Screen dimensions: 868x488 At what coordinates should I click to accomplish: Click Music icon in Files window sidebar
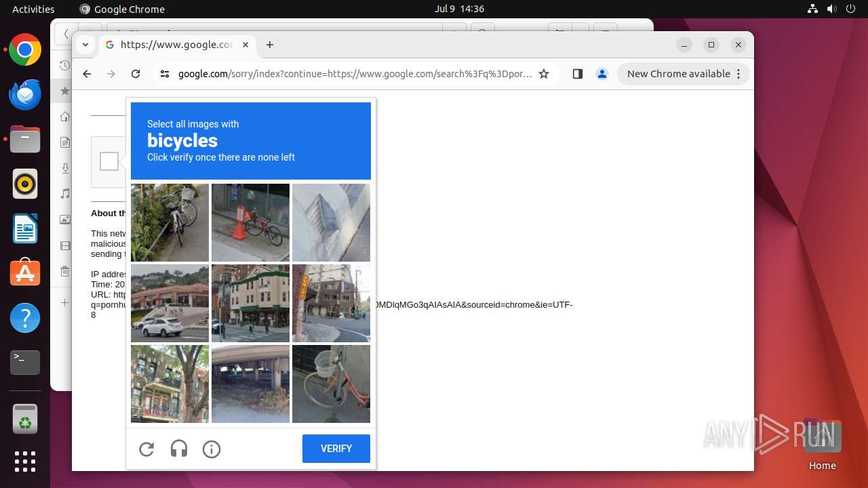[64, 194]
